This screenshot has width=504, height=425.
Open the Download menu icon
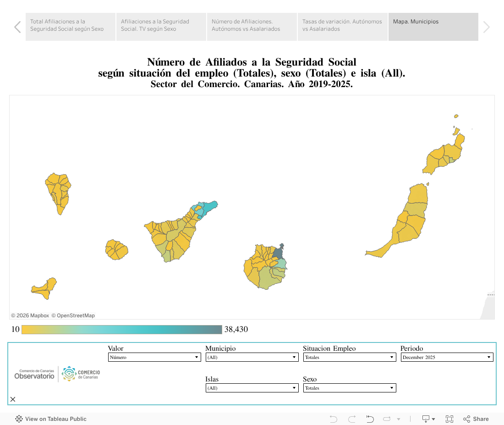pyautogui.click(x=428, y=419)
